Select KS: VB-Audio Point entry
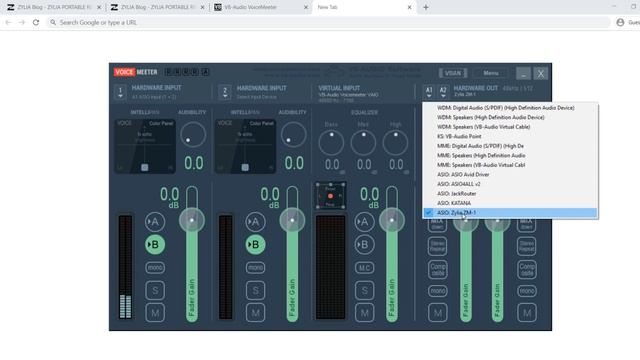The height and width of the screenshot is (360, 640). (x=510, y=136)
